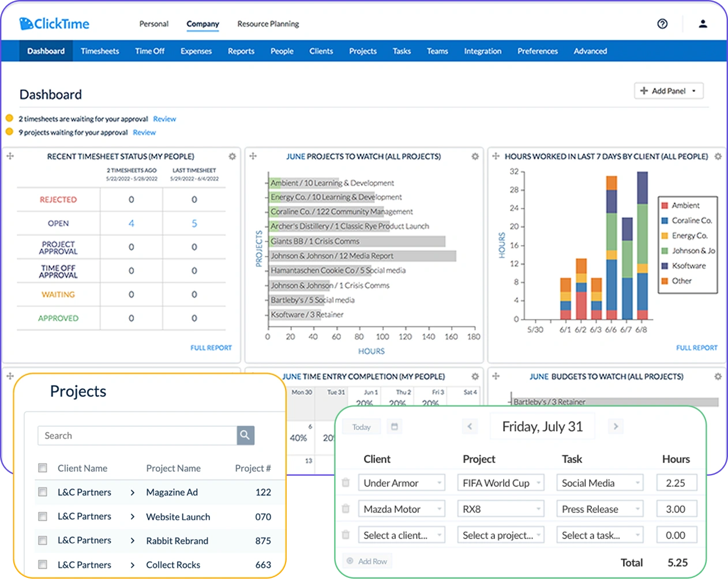Expand the chevron beside Magazine Ad
The width and height of the screenshot is (728, 579).
pos(132,492)
